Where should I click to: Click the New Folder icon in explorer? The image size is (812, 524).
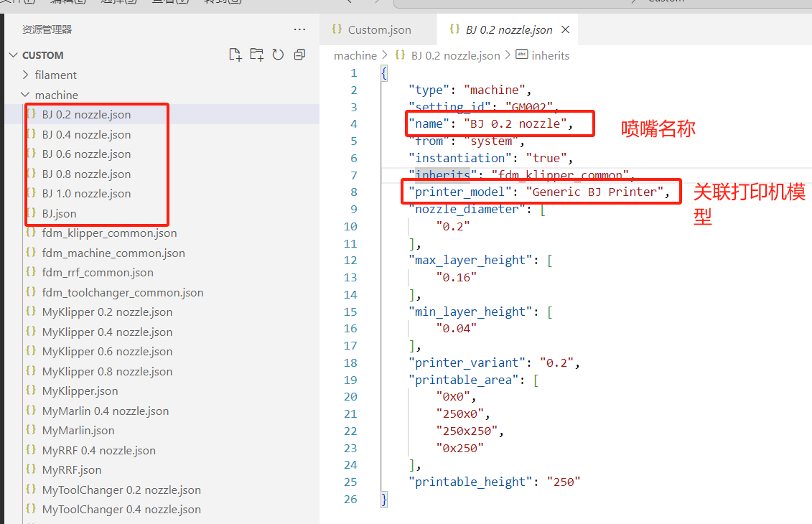pyautogui.click(x=256, y=55)
